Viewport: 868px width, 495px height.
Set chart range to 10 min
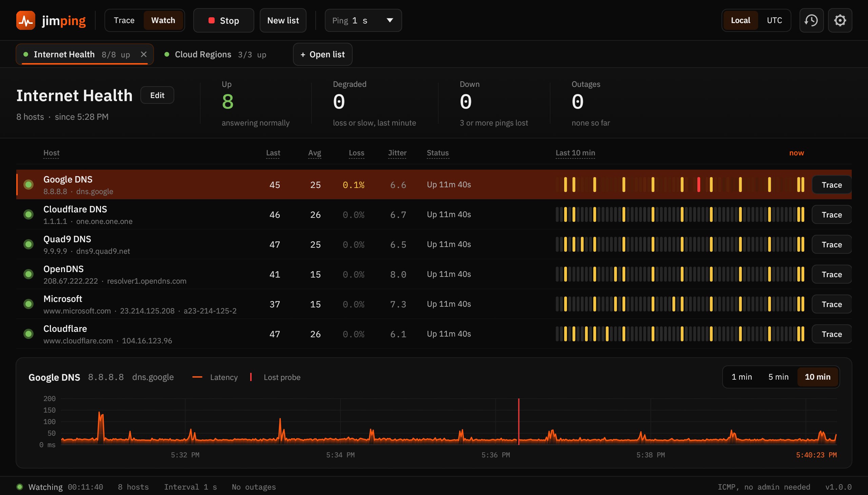click(818, 377)
